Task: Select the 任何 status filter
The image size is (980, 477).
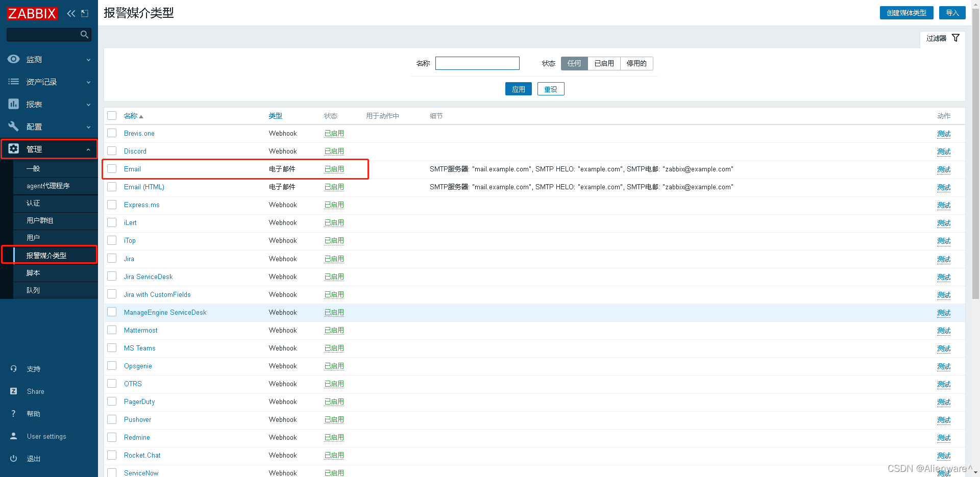Action: 574,63
